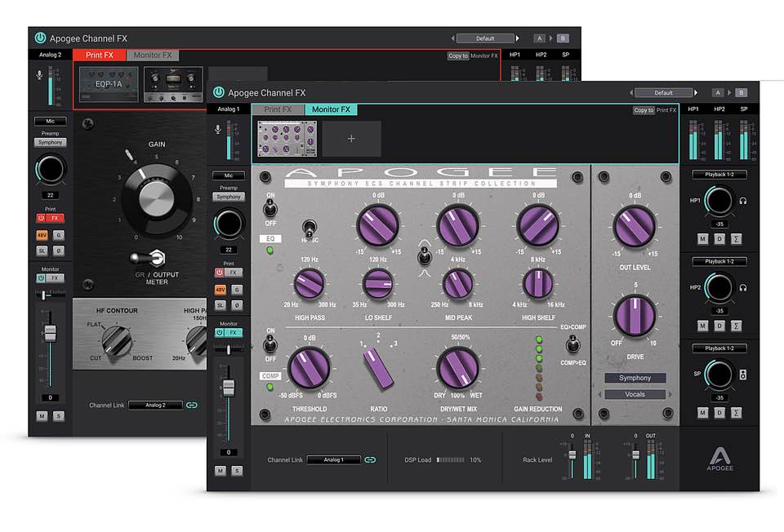
Task: Click the HF CONTOUR knob in back window
Action: (117, 340)
